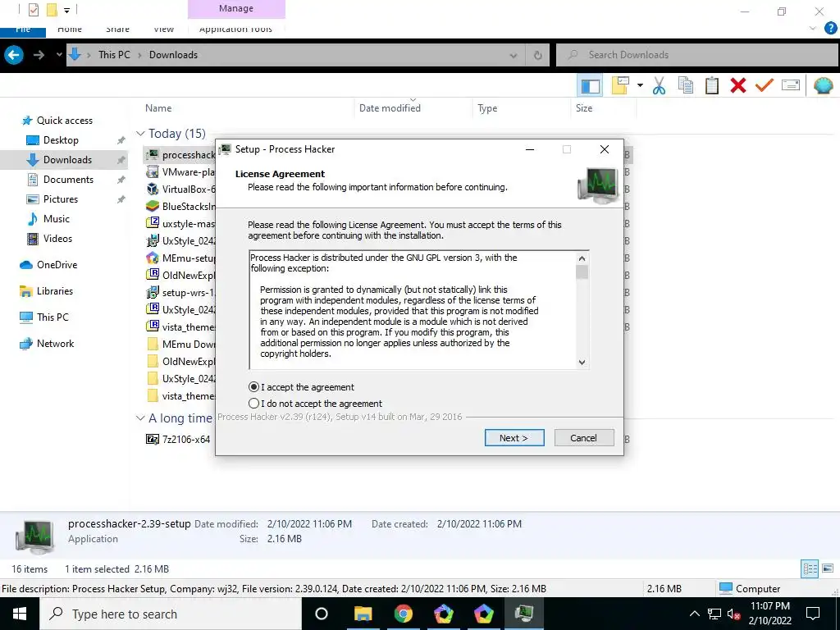Switch to large icons view in status bar

(x=828, y=569)
